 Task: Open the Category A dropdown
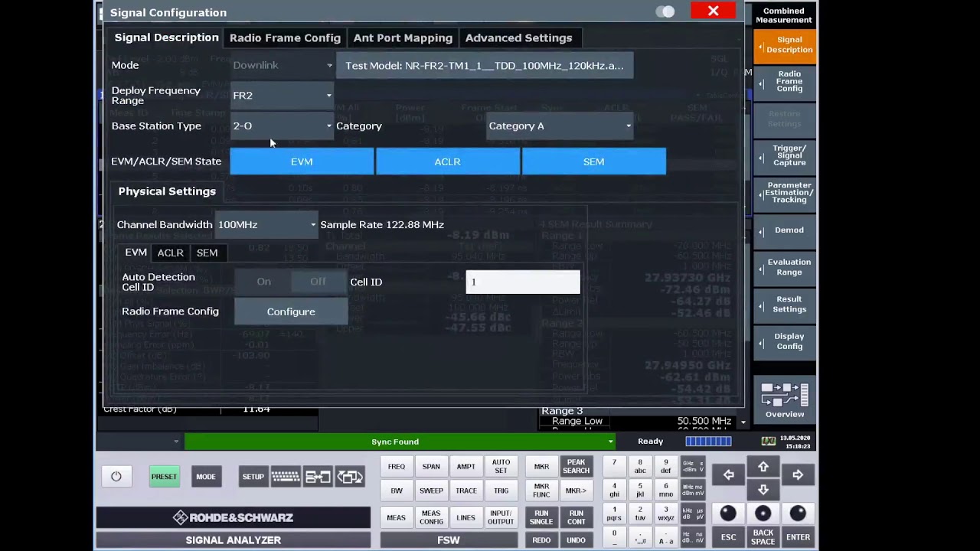pyautogui.click(x=560, y=126)
